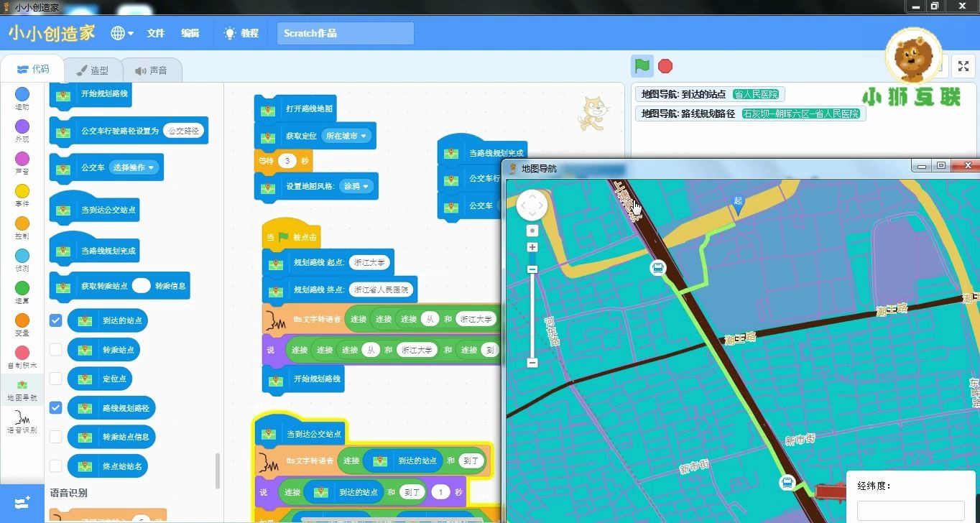
Task: Edit the 等待 seconds value 3
Action: pos(287,161)
